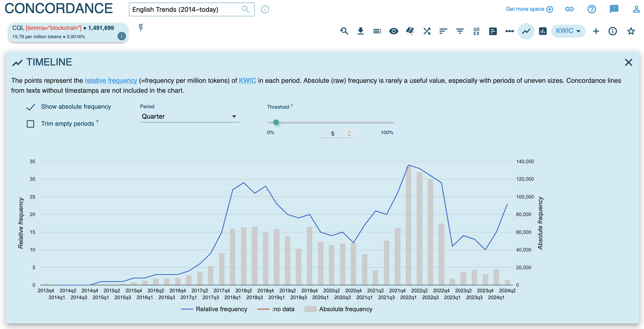The height and width of the screenshot is (329, 644).
Task: Open the KWIC view dropdown
Action: [568, 31]
